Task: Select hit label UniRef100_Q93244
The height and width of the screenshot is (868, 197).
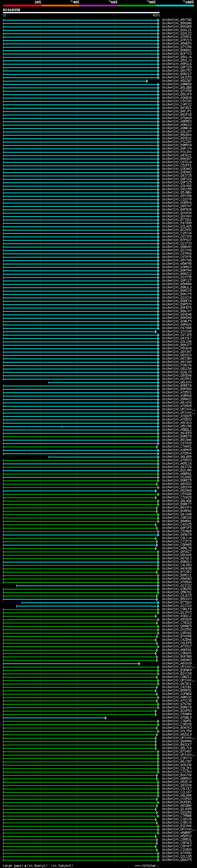Action: click(x=177, y=785)
